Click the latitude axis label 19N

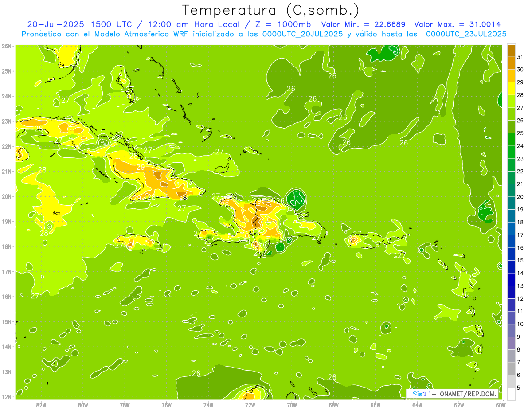(x=7, y=221)
